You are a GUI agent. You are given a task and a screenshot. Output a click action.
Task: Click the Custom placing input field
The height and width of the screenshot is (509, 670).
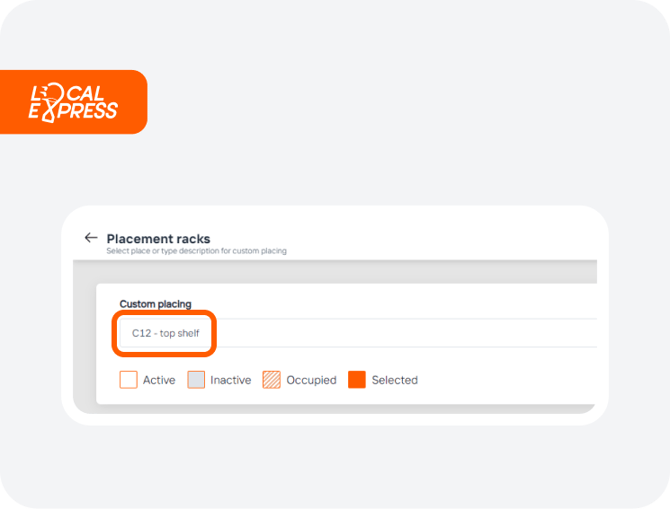tap(358, 333)
